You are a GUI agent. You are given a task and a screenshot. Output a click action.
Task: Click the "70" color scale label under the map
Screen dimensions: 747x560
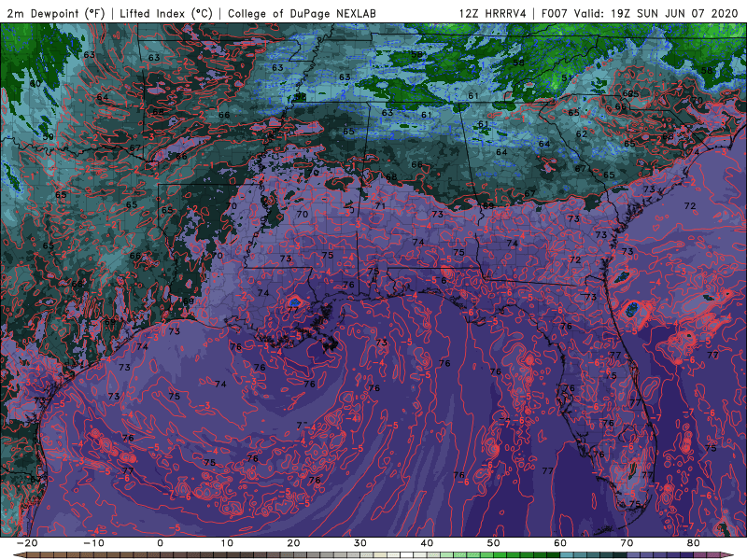coord(627,543)
